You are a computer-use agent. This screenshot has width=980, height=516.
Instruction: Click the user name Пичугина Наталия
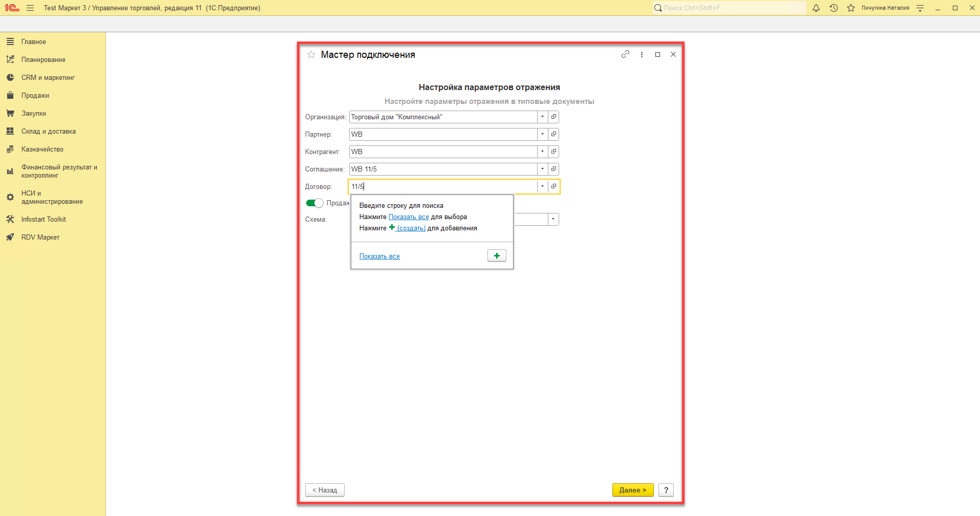[885, 8]
